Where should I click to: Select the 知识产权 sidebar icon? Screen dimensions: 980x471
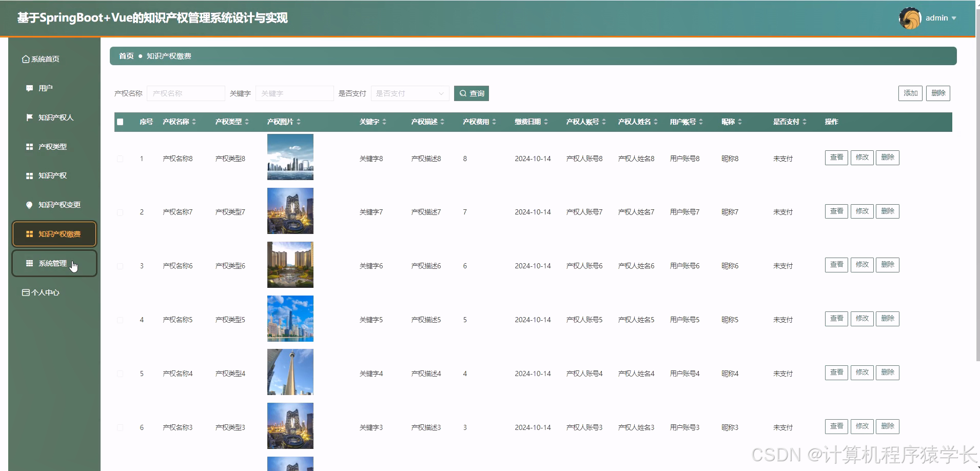click(29, 175)
